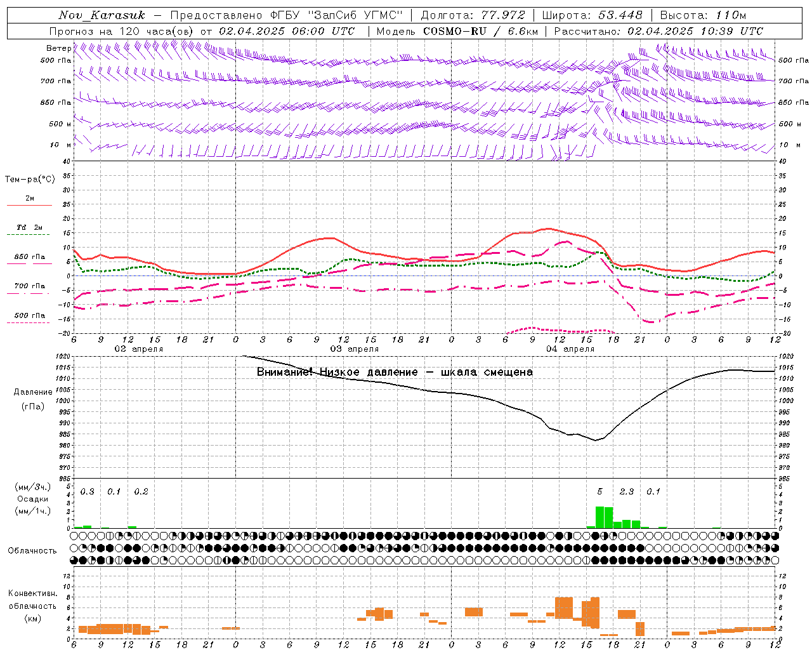Click the Долгота: 77.972 value
Viewport: 812px width, 650px height.
pos(473,15)
